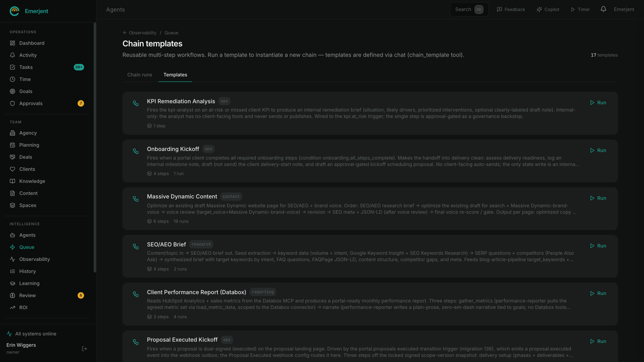This screenshot has width=644, height=362.
Task: Run the SEO/AEO Brief template
Action: click(x=598, y=246)
